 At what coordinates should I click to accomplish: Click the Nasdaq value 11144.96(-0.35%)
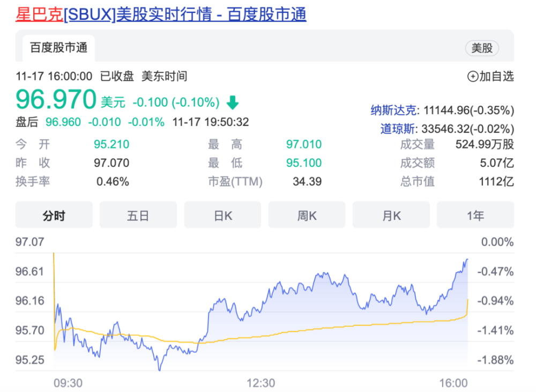pyautogui.click(x=468, y=110)
